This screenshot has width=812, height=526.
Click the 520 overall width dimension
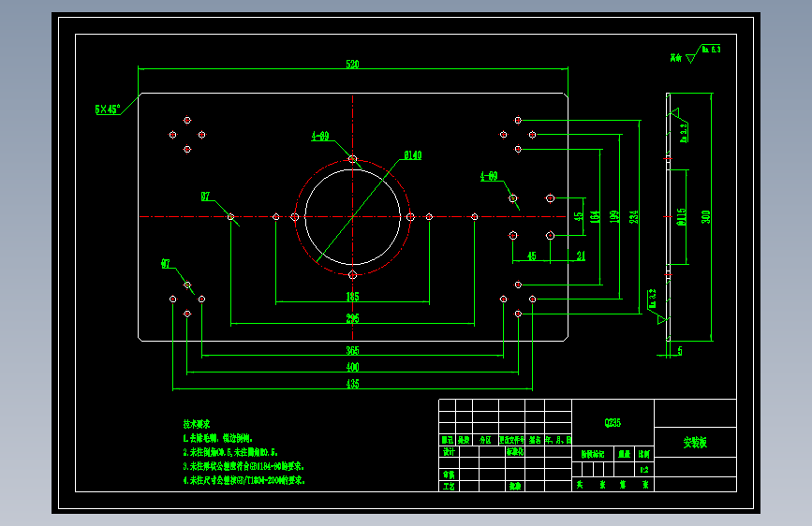pyautogui.click(x=353, y=65)
